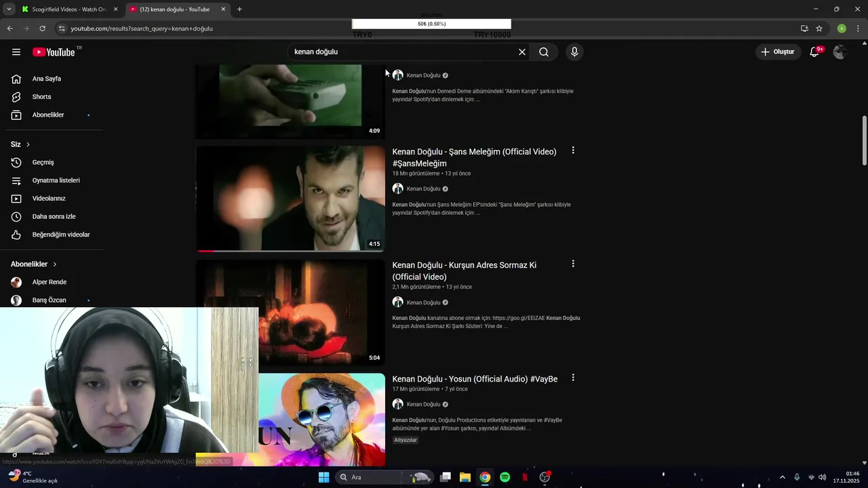Open Chrome three-dot menu
This screenshot has height=488, width=868.
[x=858, y=28]
